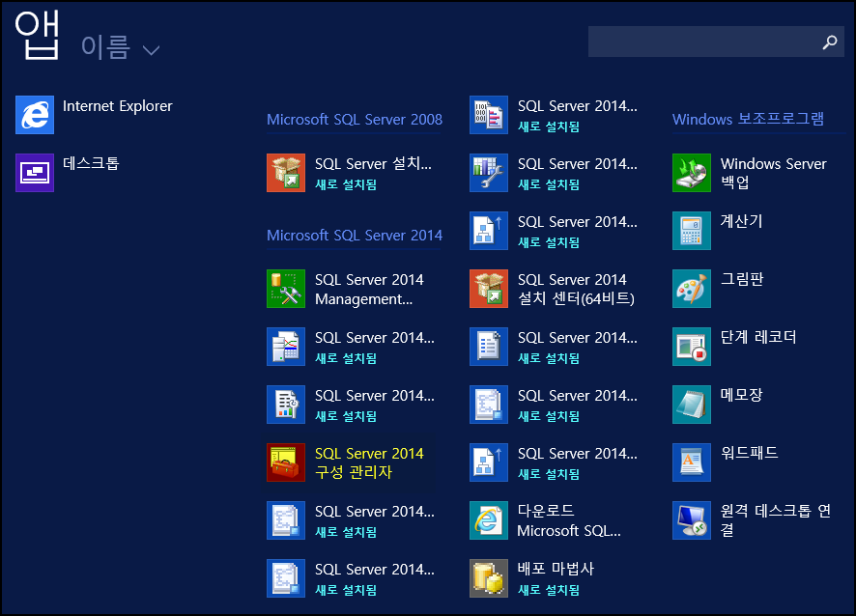The width and height of the screenshot is (856, 616).
Task: Start 단계 레코더 (Steps Recorder)
Action: click(734, 347)
